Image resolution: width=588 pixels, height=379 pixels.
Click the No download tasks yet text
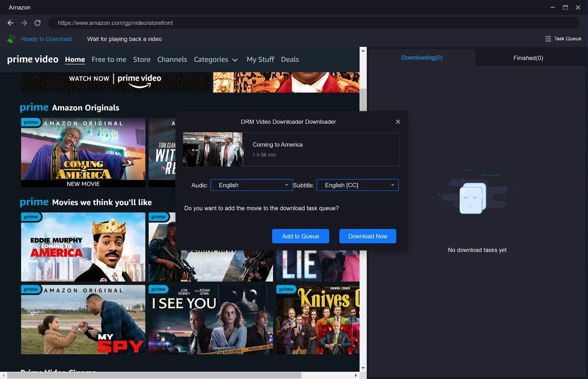pos(477,250)
